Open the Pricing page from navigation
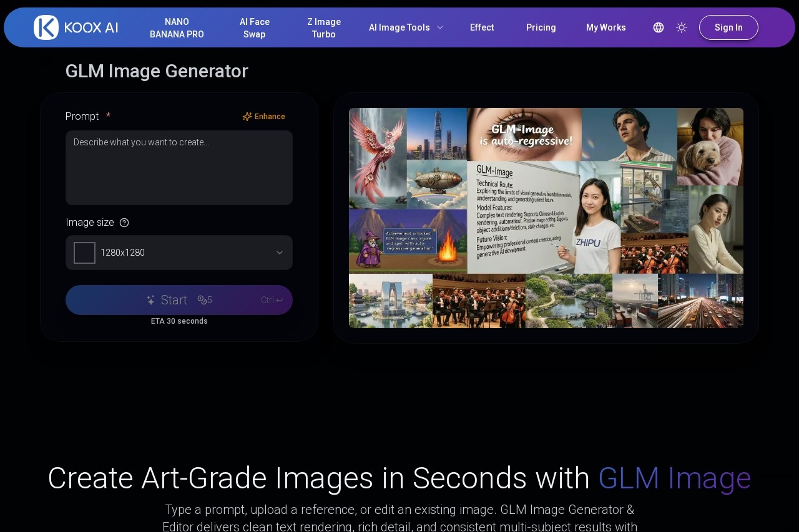Viewport: 799px width, 532px height. tap(541, 27)
